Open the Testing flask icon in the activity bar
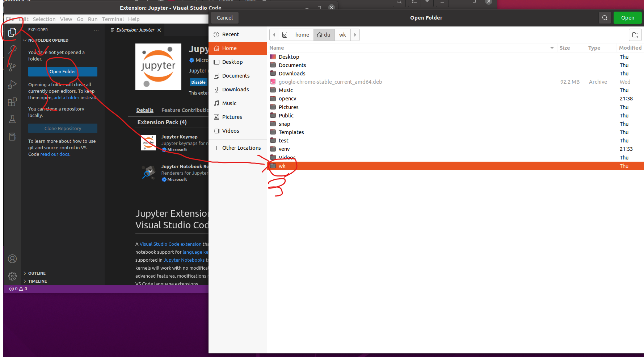644x357 pixels. click(x=12, y=119)
